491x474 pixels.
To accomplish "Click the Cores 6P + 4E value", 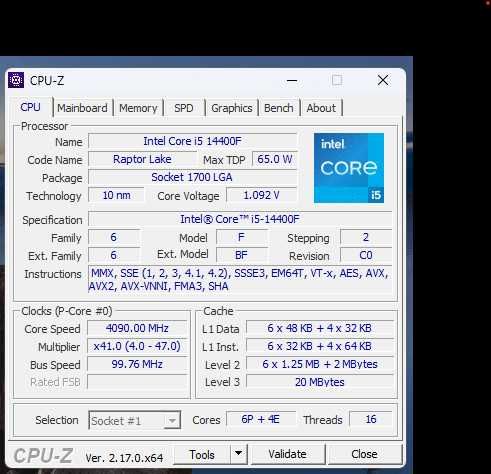I will pyautogui.click(x=261, y=419).
